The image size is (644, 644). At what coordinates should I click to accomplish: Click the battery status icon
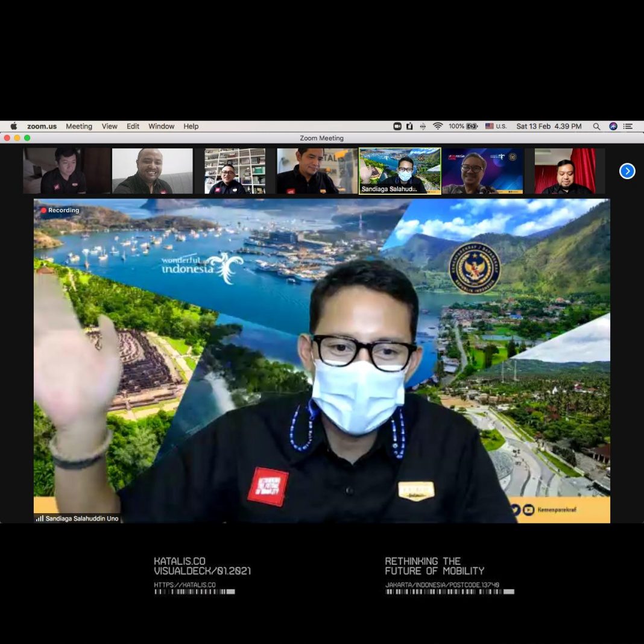[472, 126]
